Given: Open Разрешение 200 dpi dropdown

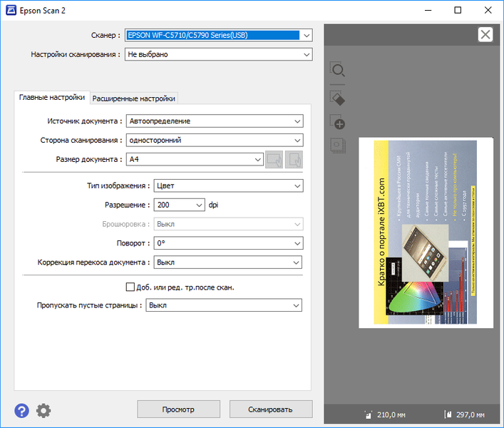Looking at the screenshot, I should click(180, 205).
